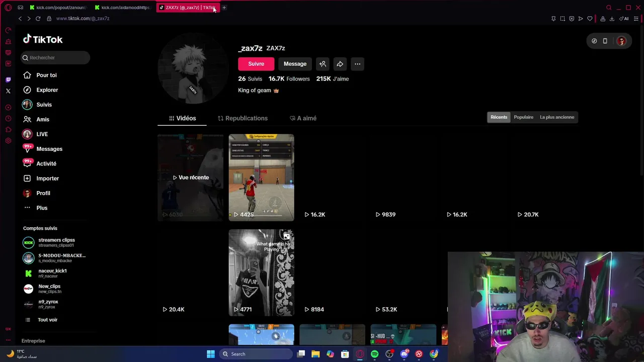This screenshot has width=644, height=362.
Task: Open the video with 53.2K views
Action: 404,273
